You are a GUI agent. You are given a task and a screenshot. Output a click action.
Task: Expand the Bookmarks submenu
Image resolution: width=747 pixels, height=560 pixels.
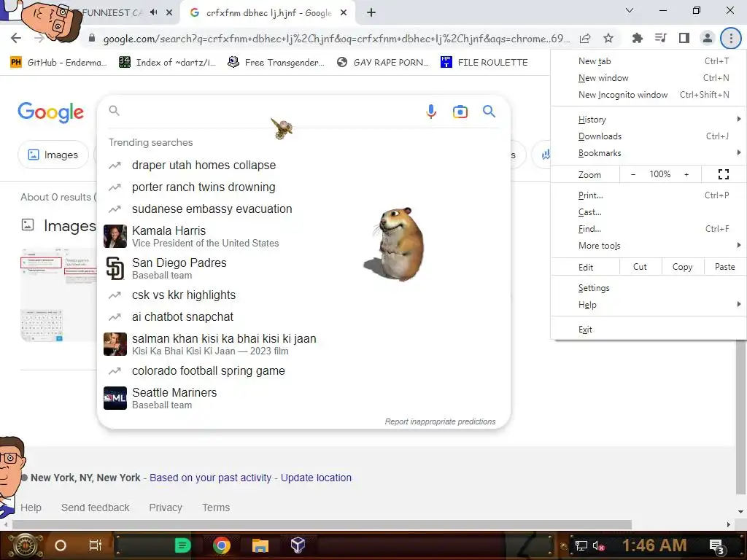coord(649,153)
